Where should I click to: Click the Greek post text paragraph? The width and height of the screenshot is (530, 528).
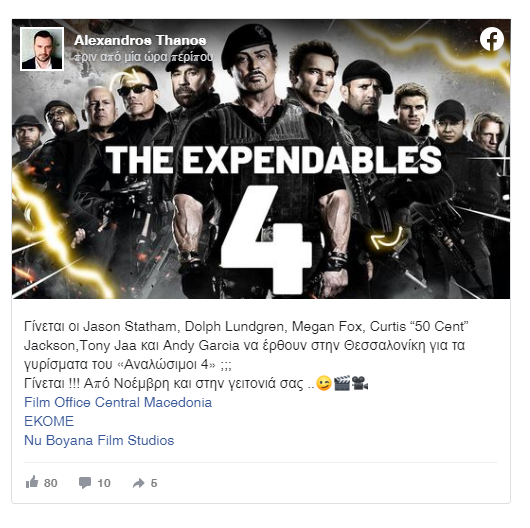click(x=246, y=355)
